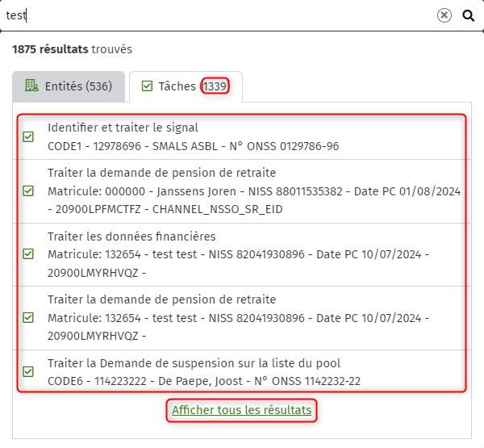Open test test pension de retraite task
Viewport: 484px width, 448px height.
point(242,318)
